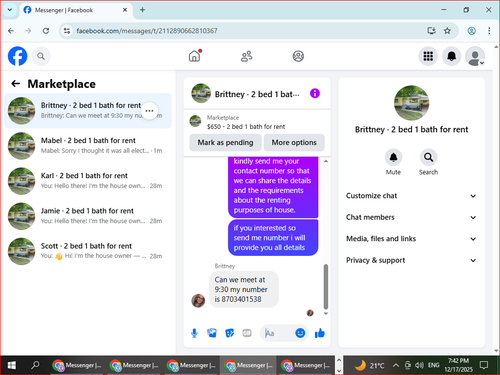Switch to first Messenger taskbar window

click(77, 365)
